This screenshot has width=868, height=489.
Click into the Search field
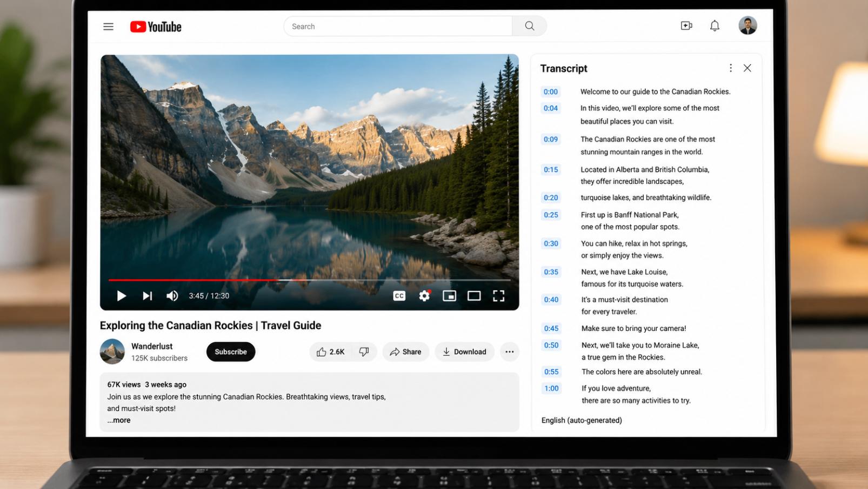[x=398, y=26]
